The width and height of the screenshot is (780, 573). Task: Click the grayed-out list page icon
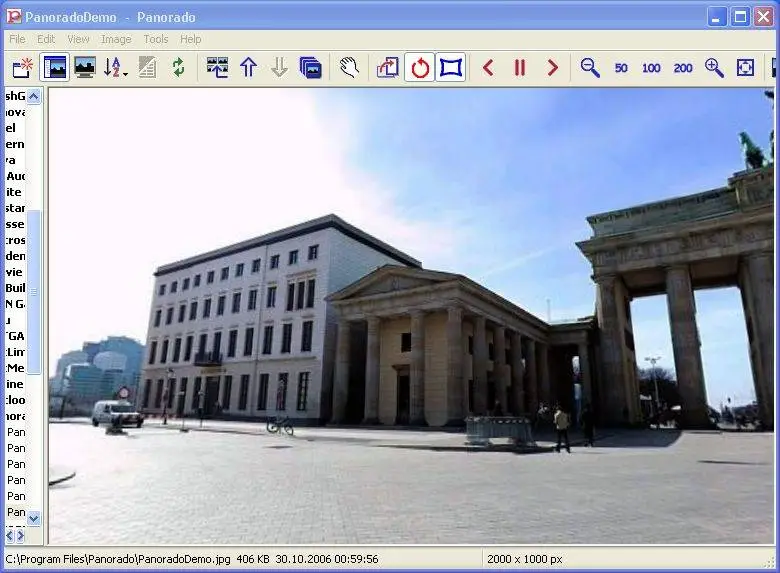tap(147, 68)
